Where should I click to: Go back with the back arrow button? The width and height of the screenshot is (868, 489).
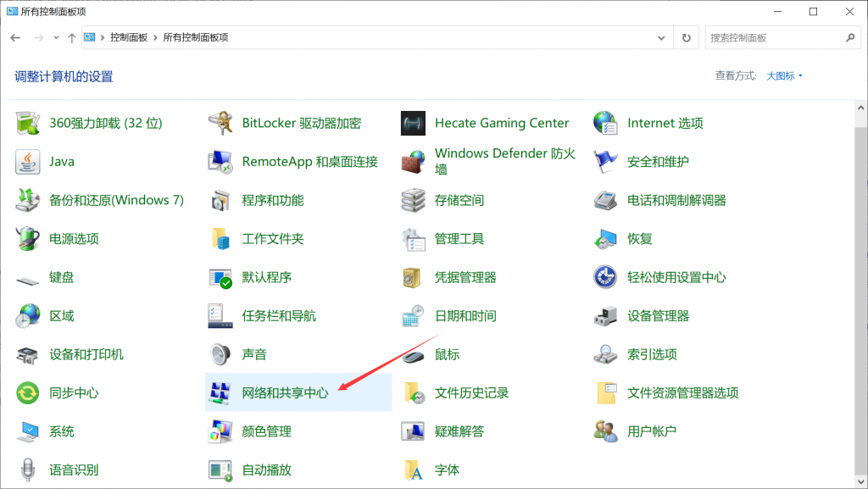tap(15, 37)
